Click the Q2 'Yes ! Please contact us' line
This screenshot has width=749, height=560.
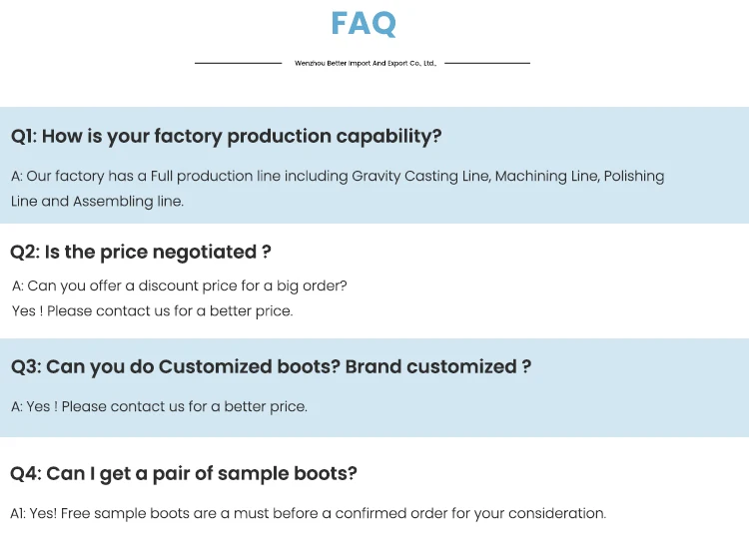[x=152, y=310]
